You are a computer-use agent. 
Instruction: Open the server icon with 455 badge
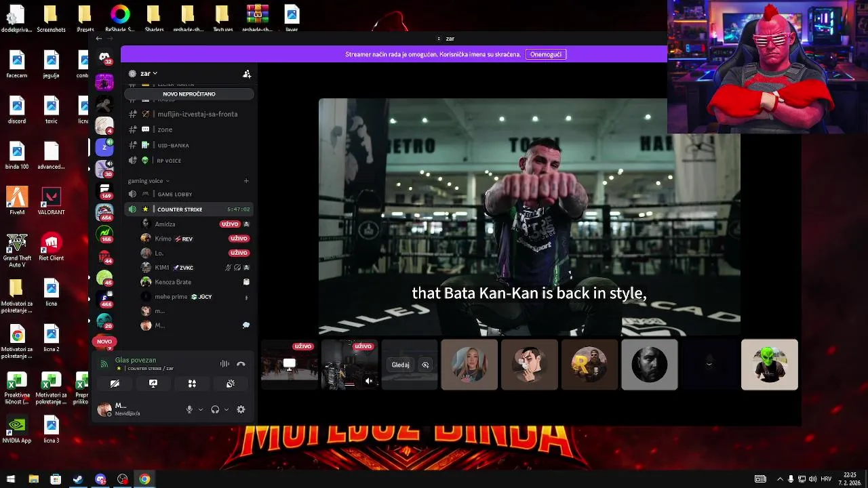[x=104, y=299]
